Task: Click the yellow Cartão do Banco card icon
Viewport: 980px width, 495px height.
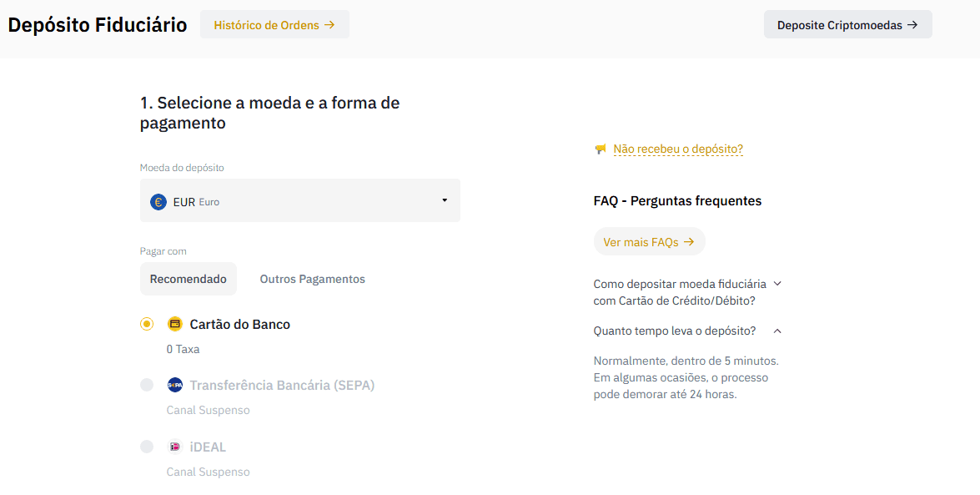Action: [x=174, y=324]
